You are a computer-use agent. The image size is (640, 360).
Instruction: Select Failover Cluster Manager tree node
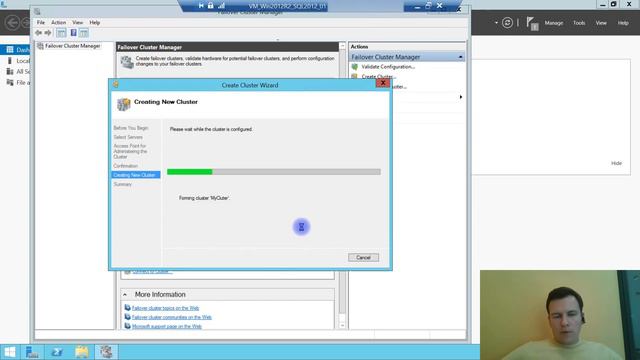(69, 46)
